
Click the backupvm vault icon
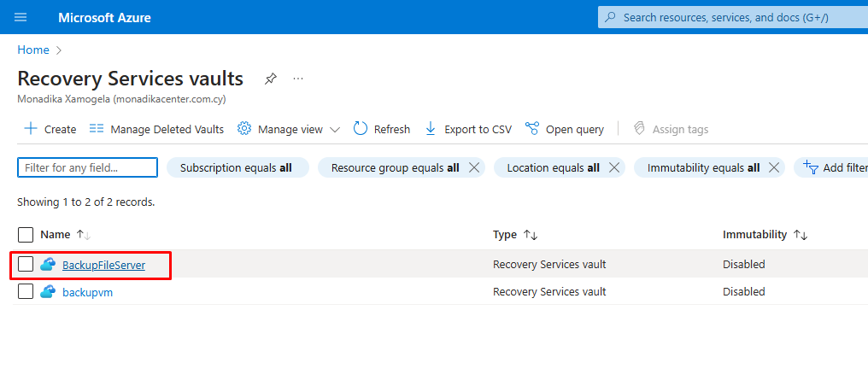48,292
